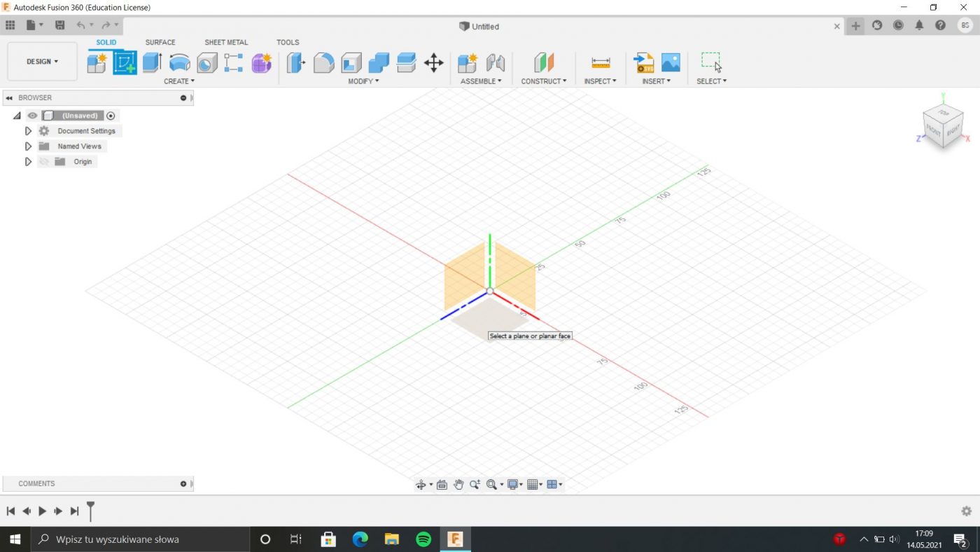Select the Extrude tool
980x552 pixels.
pyautogui.click(x=152, y=63)
